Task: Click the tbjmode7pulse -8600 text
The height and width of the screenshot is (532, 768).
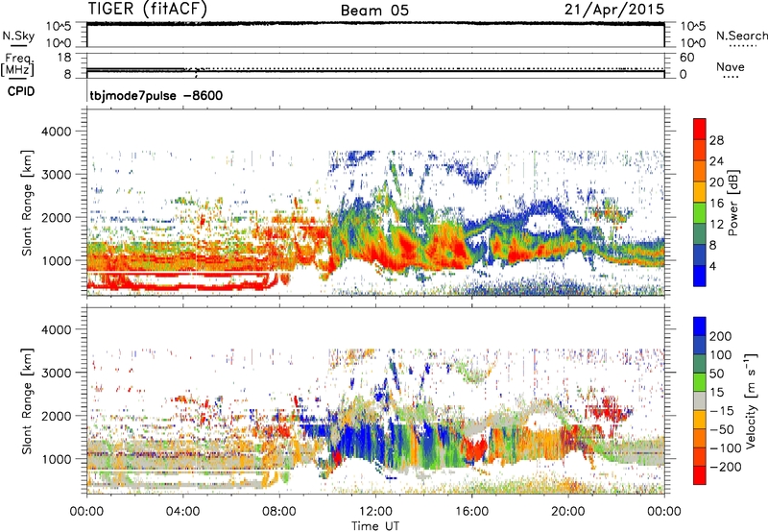Action: coord(156,95)
